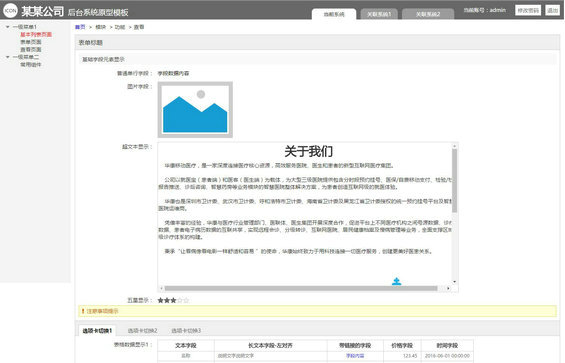Collapse the 一级菜单二 tree node
This screenshot has width=565, height=363.
pos(8,57)
